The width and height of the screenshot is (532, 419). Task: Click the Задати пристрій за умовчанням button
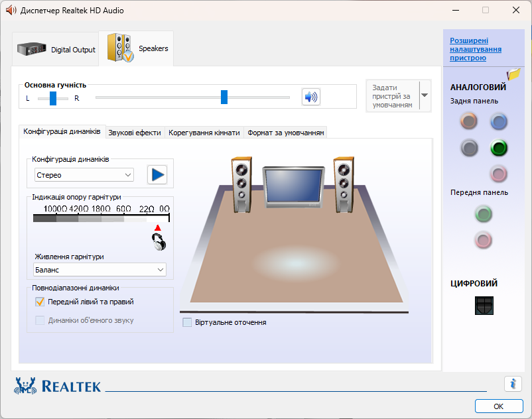click(393, 96)
